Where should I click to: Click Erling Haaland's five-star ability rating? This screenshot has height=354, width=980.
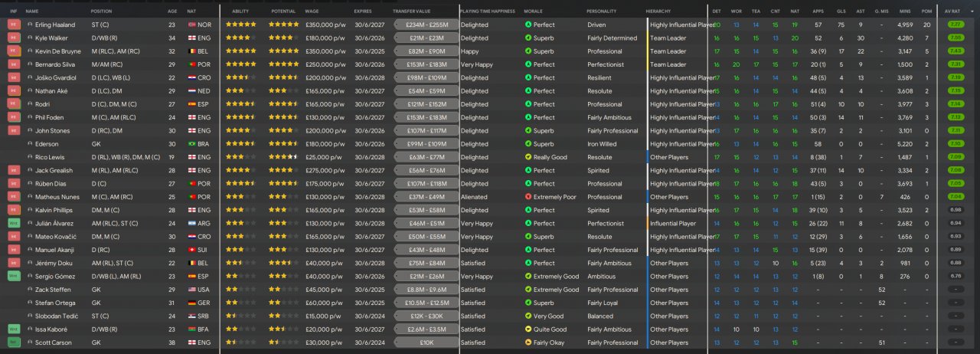pyautogui.click(x=241, y=25)
